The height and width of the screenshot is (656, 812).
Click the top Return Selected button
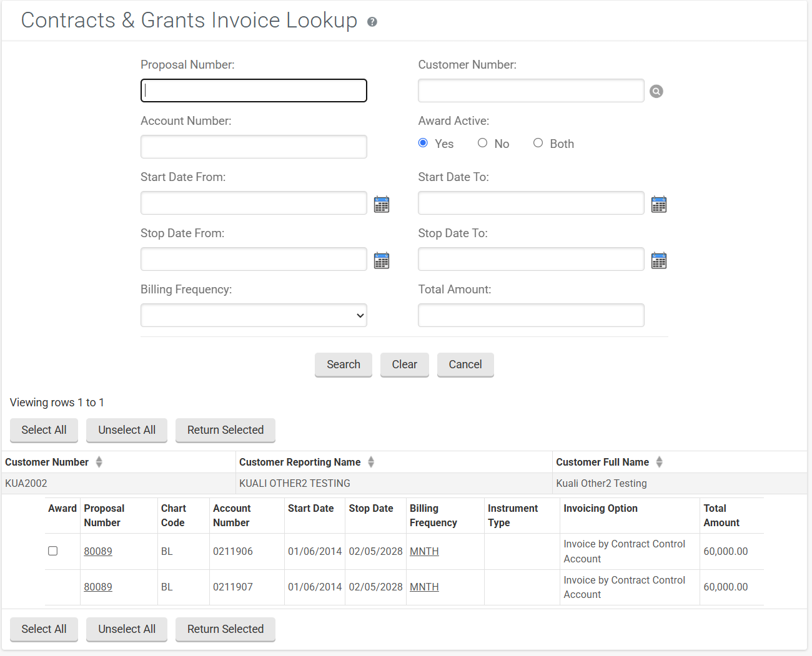pos(225,430)
